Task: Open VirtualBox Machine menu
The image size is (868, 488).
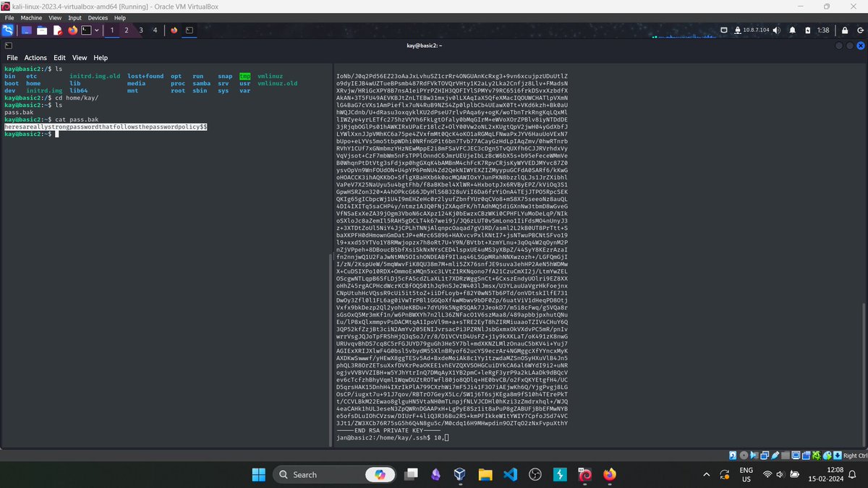Action: (31, 17)
